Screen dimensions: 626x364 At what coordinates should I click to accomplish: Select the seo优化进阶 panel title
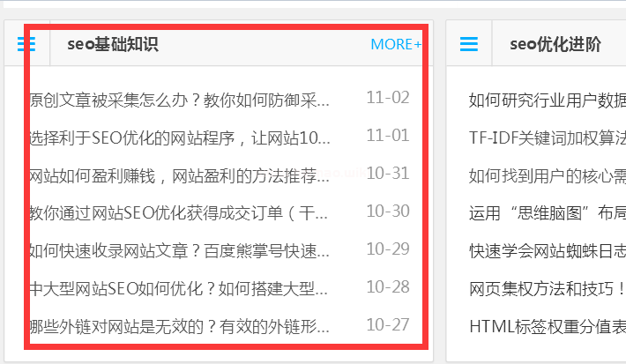point(555,44)
